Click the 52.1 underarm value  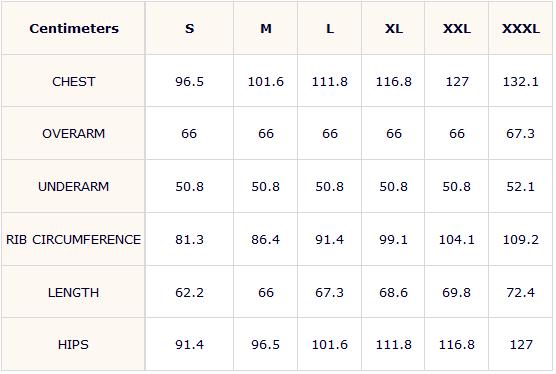click(x=521, y=186)
